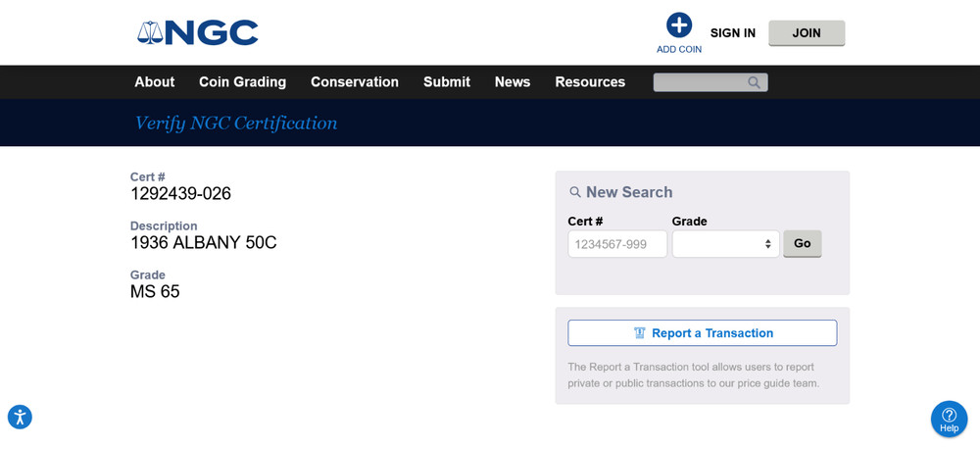Image resolution: width=980 pixels, height=449 pixels.
Task: Click the cert number 1292439-026
Action: 180,194
